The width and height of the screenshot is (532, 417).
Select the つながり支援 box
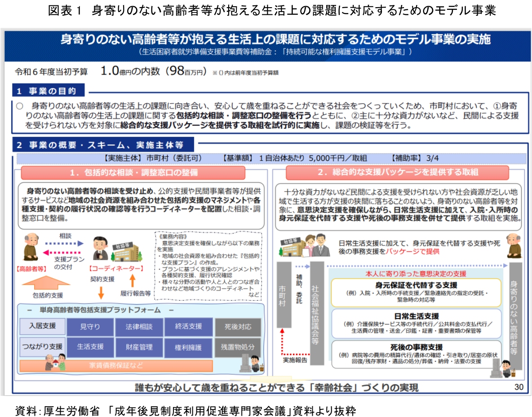tap(42, 347)
